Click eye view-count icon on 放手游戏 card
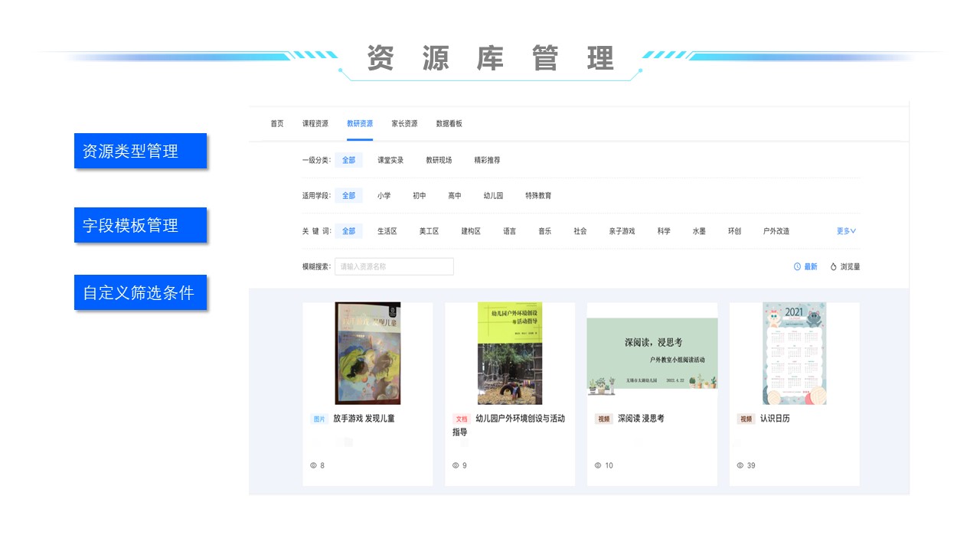Image resolution: width=980 pixels, height=551 pixels. click(x=313, y=465)
